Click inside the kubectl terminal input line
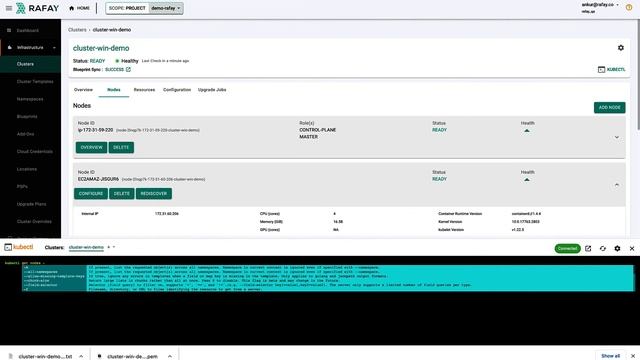 tap(24, 263)
